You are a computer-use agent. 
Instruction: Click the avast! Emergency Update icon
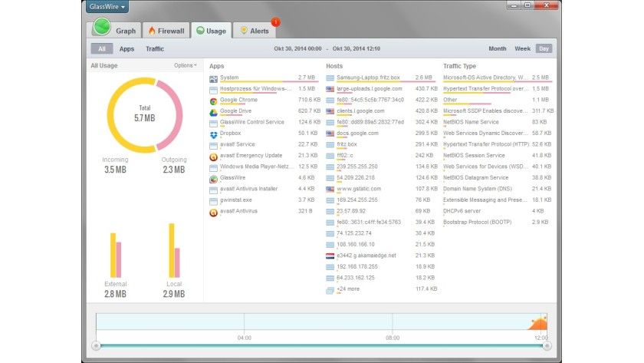point(214,157)
